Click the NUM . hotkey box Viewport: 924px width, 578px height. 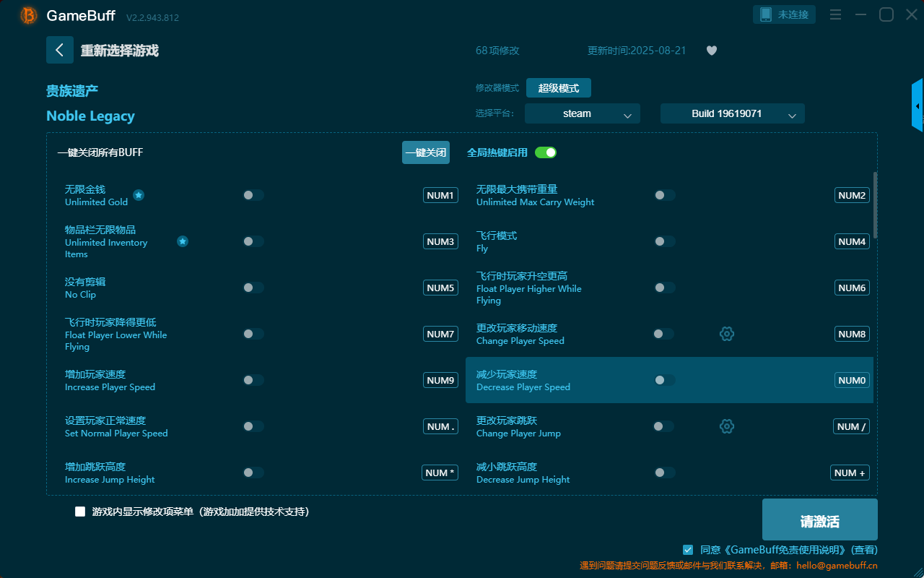coord(440,426)
